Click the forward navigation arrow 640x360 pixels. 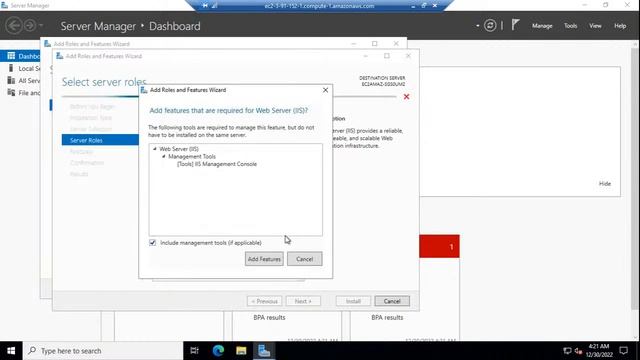point(30,26)
